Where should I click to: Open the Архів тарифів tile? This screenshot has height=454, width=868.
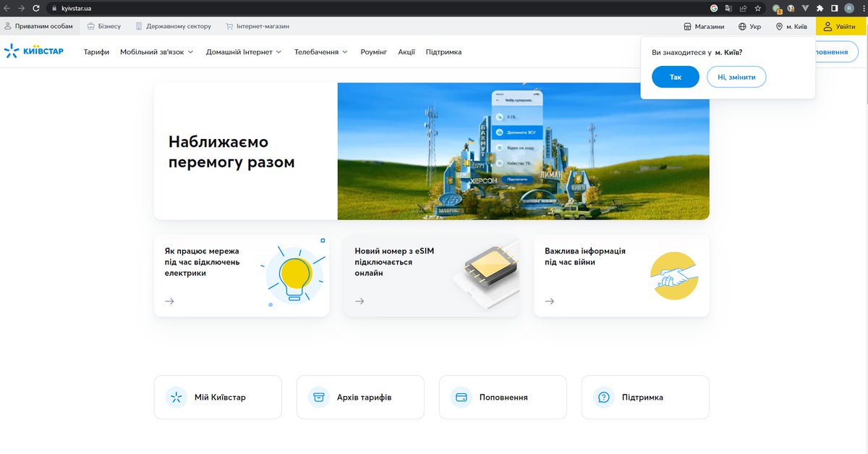click(x=360, y=397)
